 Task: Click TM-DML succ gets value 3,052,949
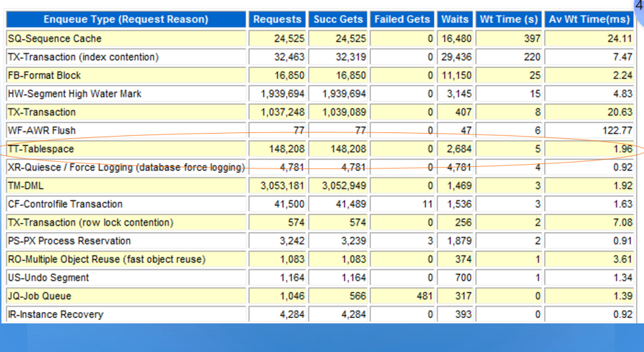pos(344,186)
